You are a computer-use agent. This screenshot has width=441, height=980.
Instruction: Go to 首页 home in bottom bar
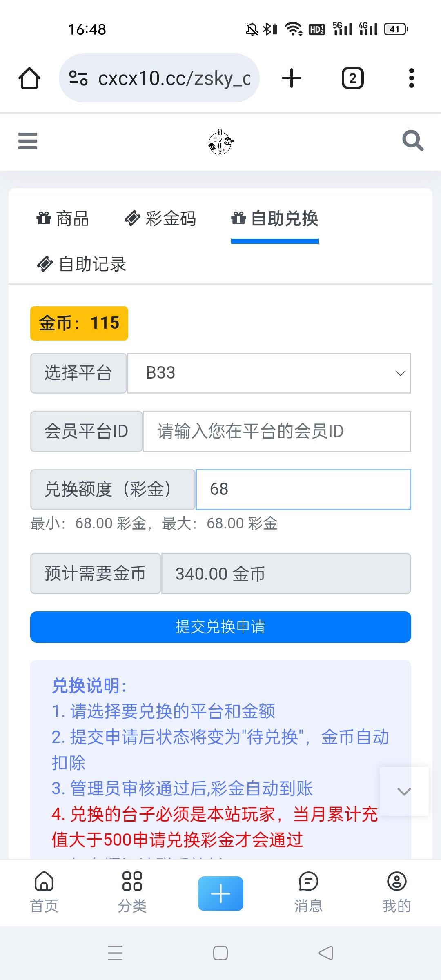44,892
